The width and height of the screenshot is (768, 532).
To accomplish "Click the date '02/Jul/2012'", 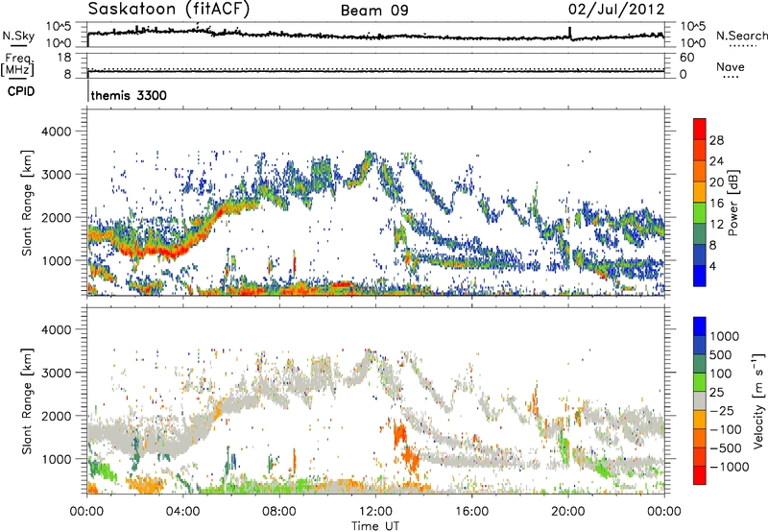I will tap(616, 10).
